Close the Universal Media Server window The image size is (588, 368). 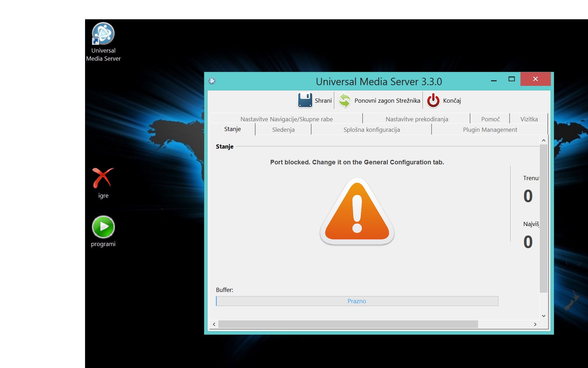pyautogui.click(x=535, y=79)
